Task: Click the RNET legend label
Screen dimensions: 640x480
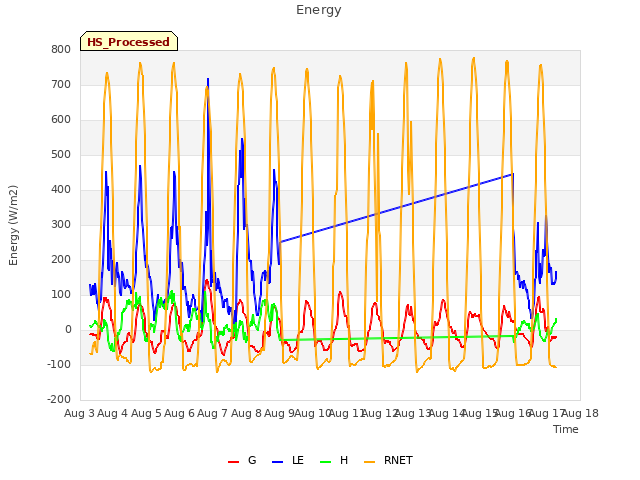Action: [398, 460]
